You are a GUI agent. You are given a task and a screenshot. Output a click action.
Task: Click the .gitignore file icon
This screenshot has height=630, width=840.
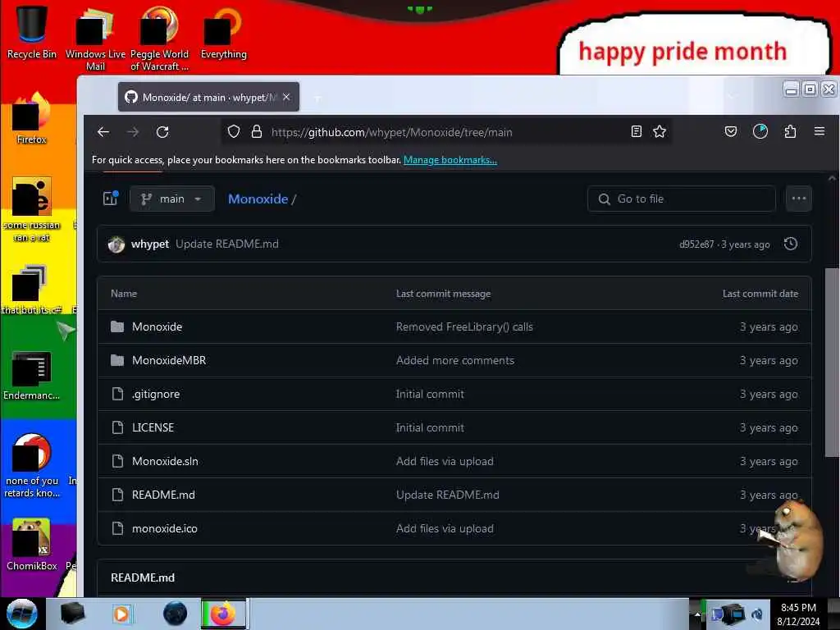(117, 394)
